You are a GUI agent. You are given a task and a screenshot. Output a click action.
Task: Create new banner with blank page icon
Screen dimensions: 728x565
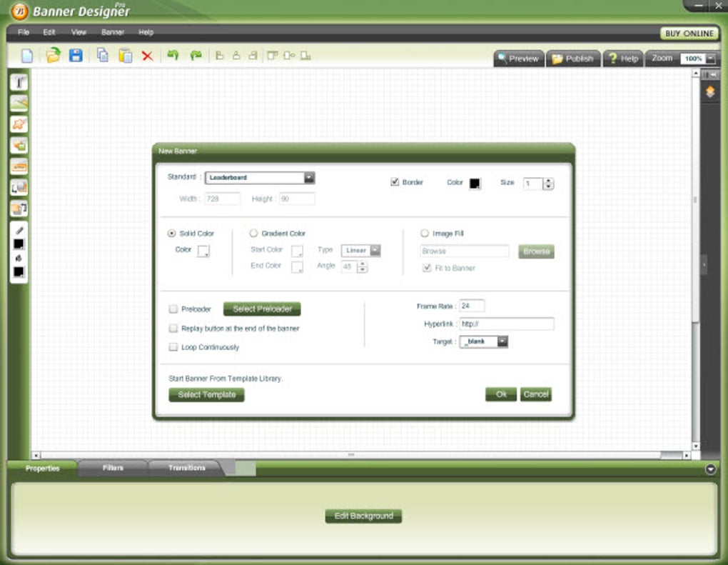(27, 56)
